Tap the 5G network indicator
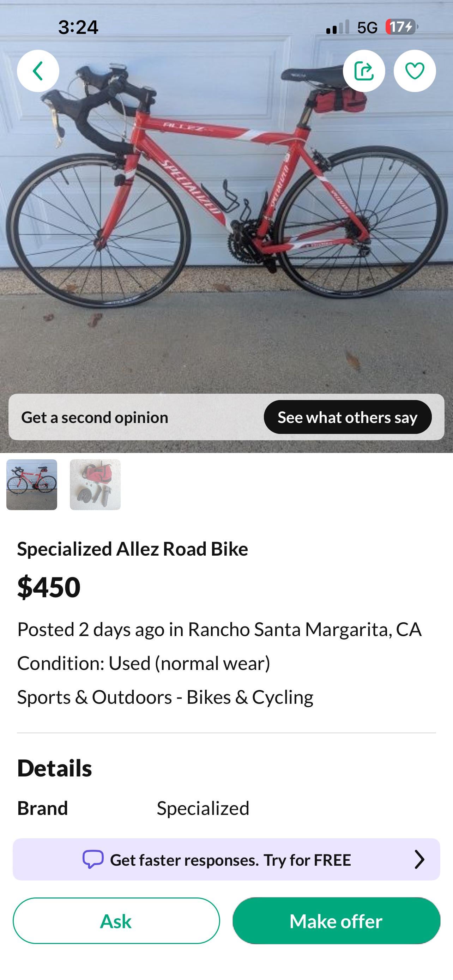Screen dimensions: 453x980 point(367,28)
